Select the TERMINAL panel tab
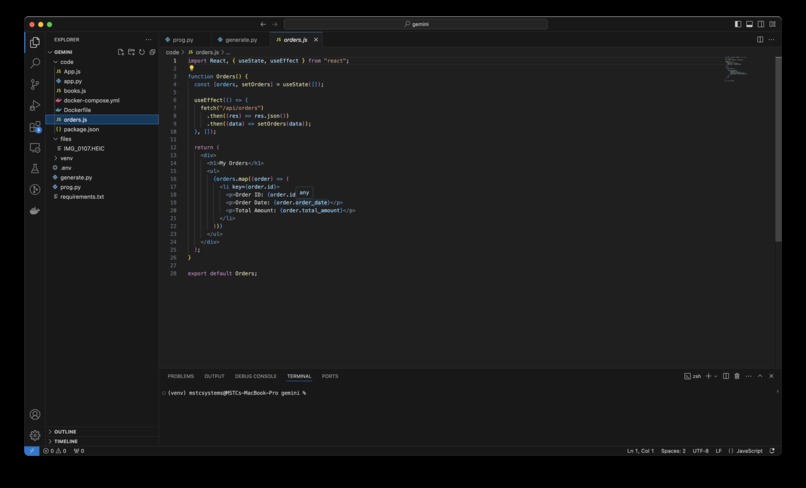Screen dimensions: 806x488 (x=299, y=376)
